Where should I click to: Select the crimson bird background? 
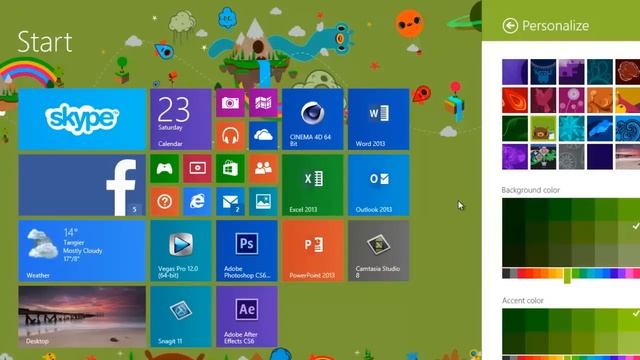pos(543,100)
